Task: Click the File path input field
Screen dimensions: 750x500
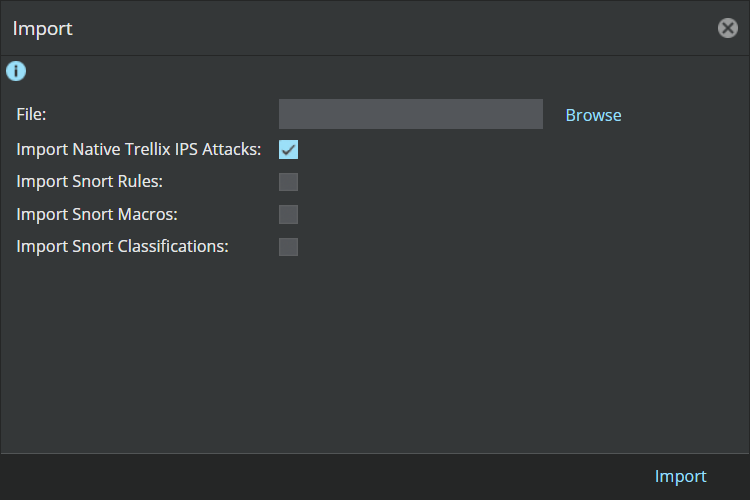Action: click(x=411, y=114)
